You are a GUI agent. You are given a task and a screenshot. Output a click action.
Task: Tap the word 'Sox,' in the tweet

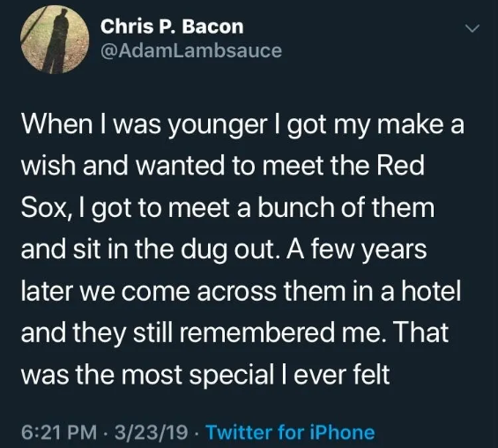tap(44, 207)
